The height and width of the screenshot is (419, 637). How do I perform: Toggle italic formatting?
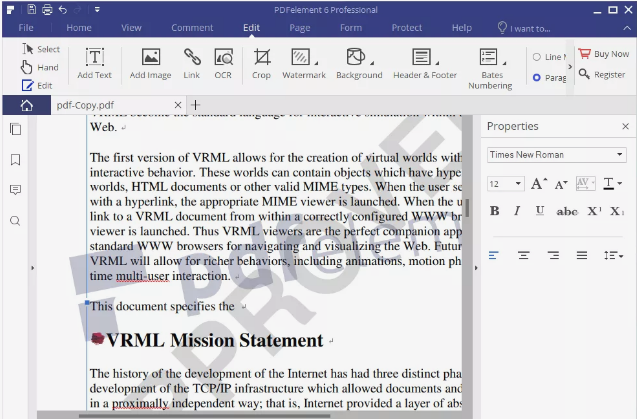[517, 211]
